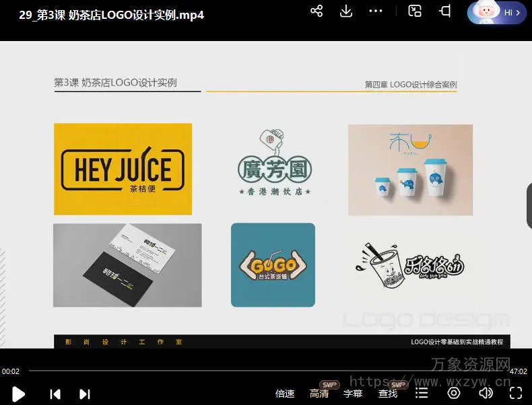Skip to the previous video
532x405 pixels.
56,394
